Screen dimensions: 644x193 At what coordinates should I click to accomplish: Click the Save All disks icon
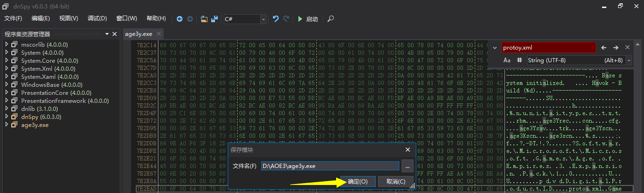[215, 19]
